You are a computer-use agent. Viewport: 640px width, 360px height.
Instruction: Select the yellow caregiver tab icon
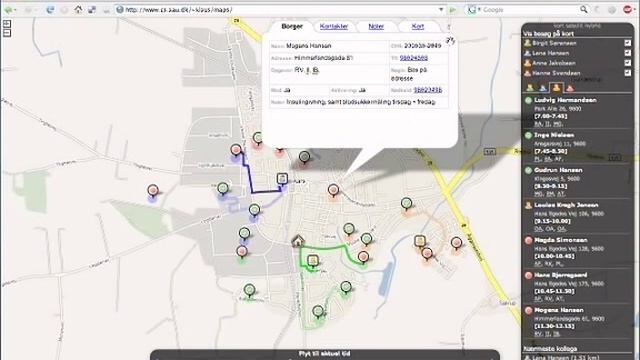point(530,88)
